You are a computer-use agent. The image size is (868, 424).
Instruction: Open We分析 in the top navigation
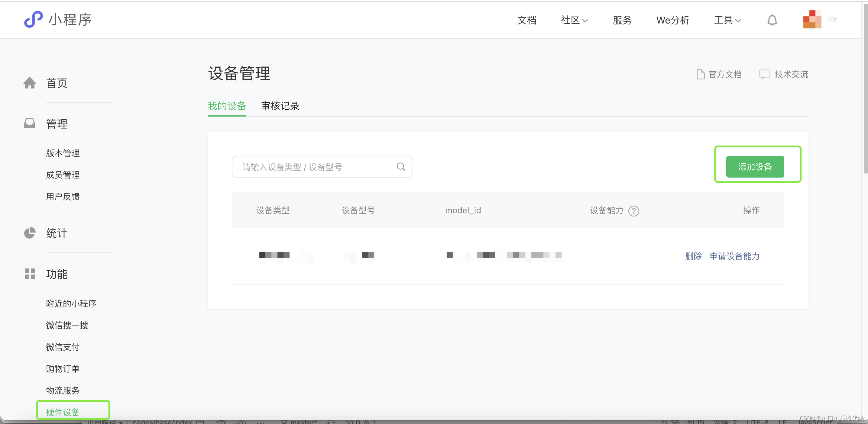pos(672,20)
